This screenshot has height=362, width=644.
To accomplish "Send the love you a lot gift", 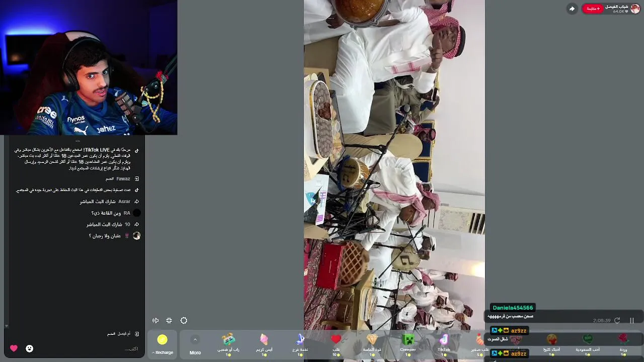I will click(551, 345).
